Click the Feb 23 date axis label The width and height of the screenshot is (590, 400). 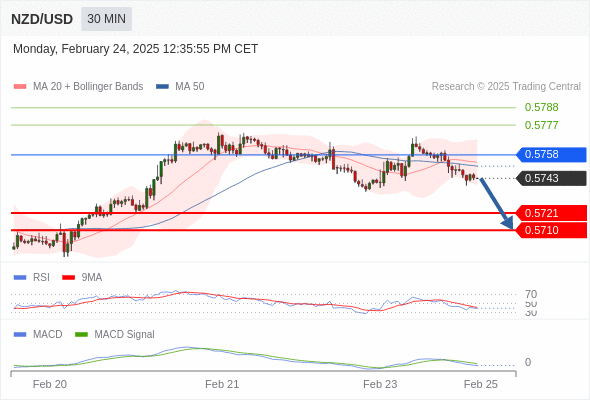(x=380, y=384)
